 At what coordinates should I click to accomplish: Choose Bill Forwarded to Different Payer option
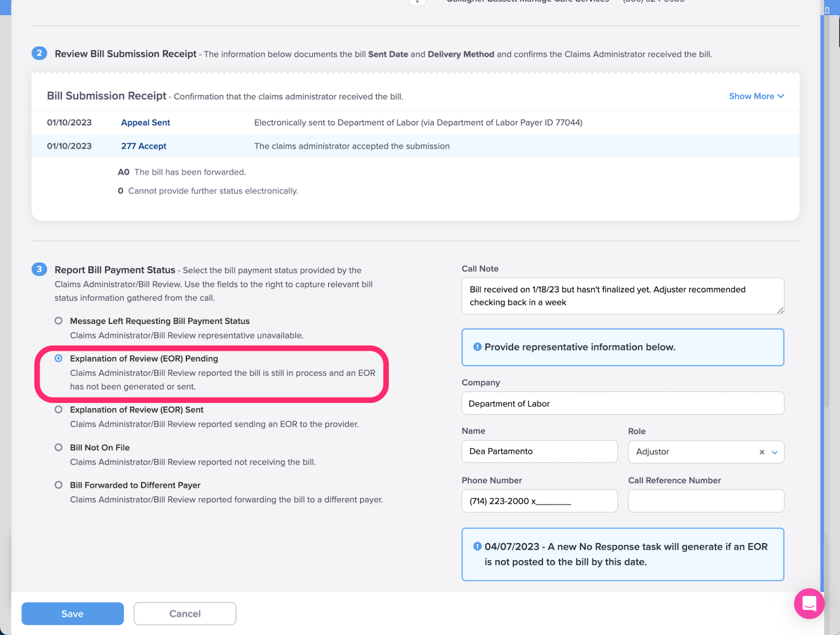tap(59, 485)
